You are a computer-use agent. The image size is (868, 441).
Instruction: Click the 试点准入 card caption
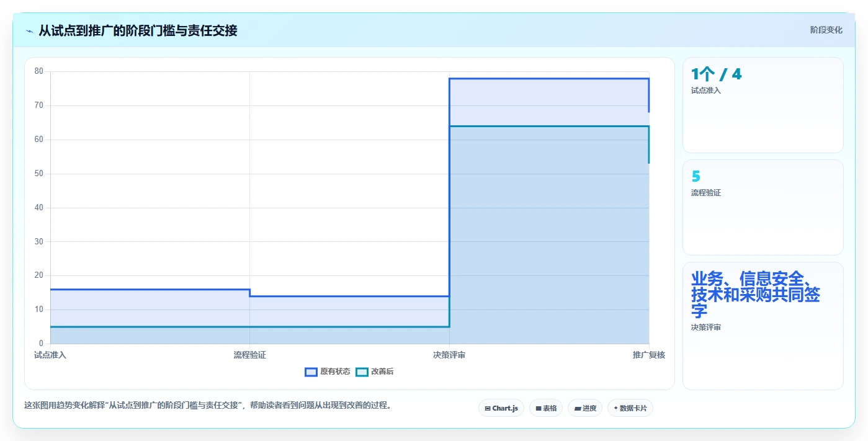click(706, 91)
